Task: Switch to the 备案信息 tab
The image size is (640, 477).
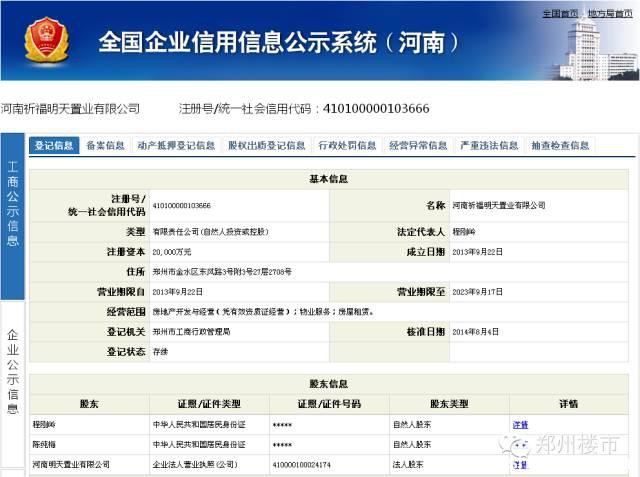Action: point(105,145)
